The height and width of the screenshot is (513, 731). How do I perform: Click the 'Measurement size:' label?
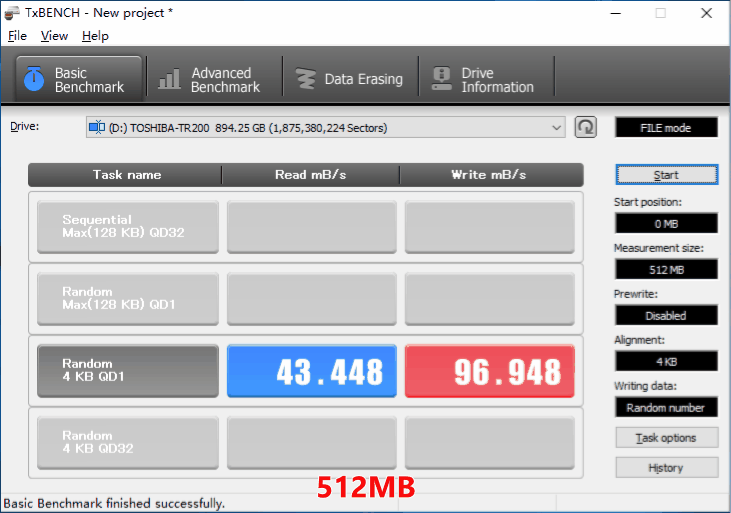(x=659, y=248)
